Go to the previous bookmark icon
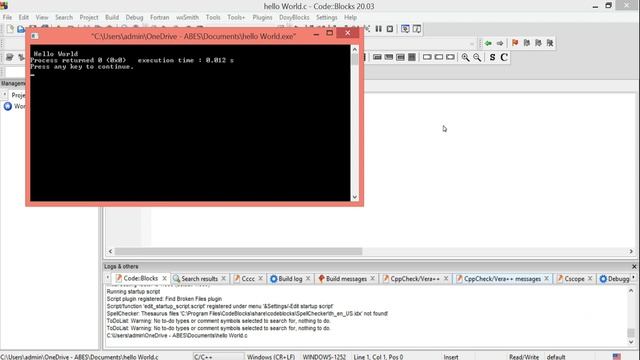 click(x=527, y=43)
